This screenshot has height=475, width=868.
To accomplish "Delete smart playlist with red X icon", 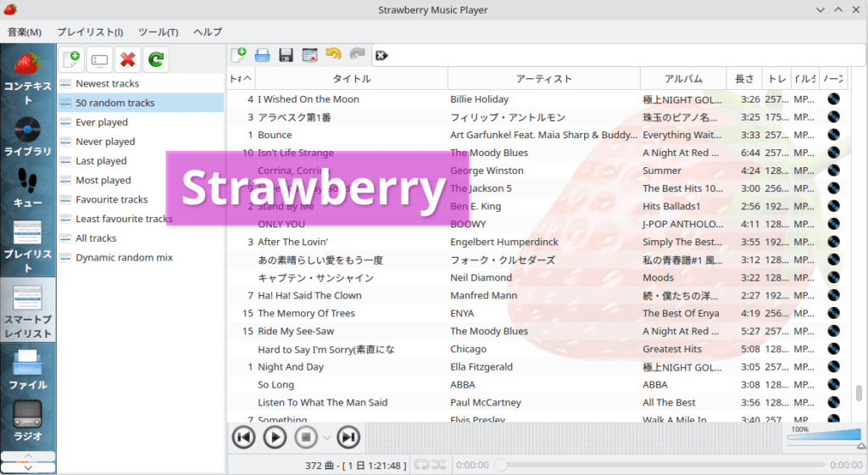I will 128,59.
